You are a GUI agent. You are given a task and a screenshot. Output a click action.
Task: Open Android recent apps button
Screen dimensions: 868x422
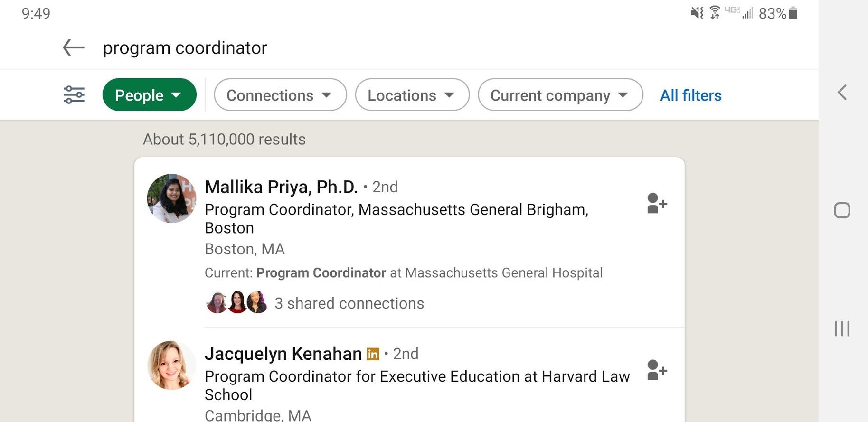(842, 328)
